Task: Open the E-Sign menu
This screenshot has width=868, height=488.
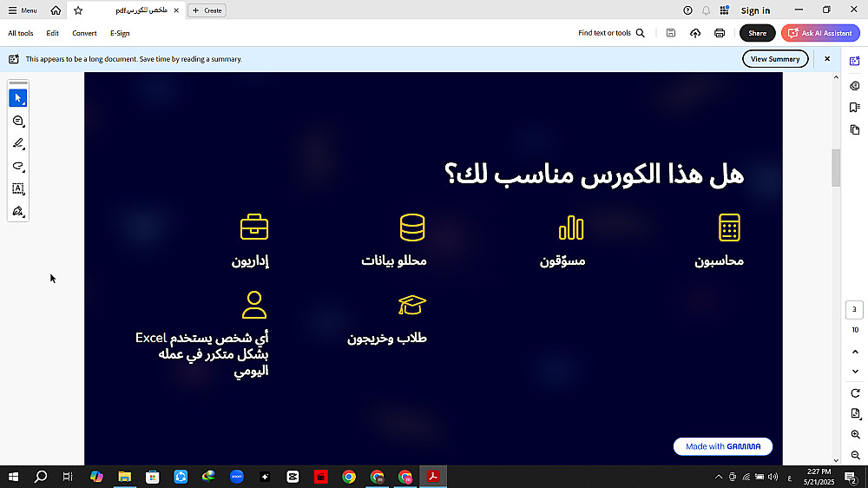Action: pos(120,33)
